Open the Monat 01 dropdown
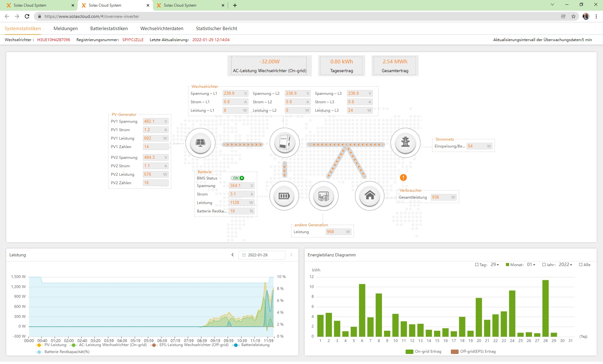This screenshot has width=603, height=364. (531, 265)
